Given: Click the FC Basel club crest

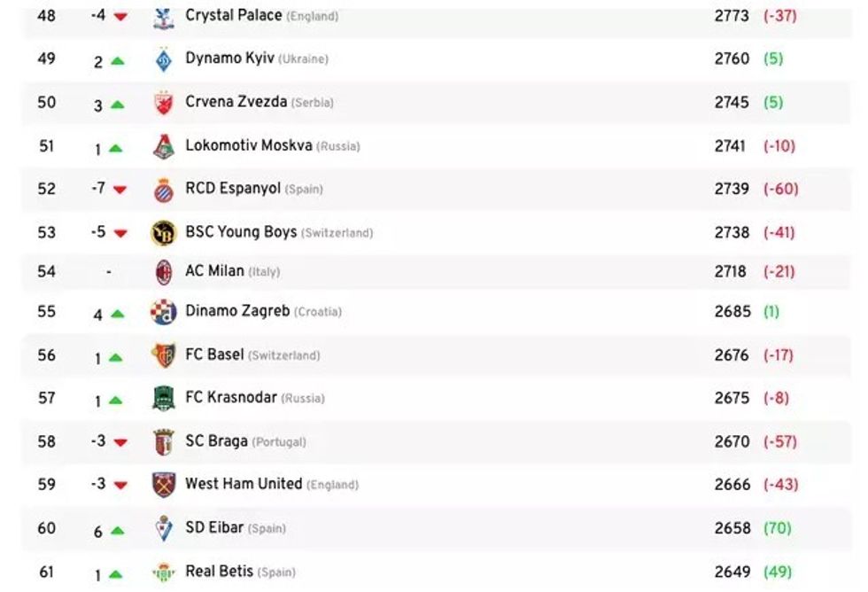Looking at the screenshot, I should [164, 355].
